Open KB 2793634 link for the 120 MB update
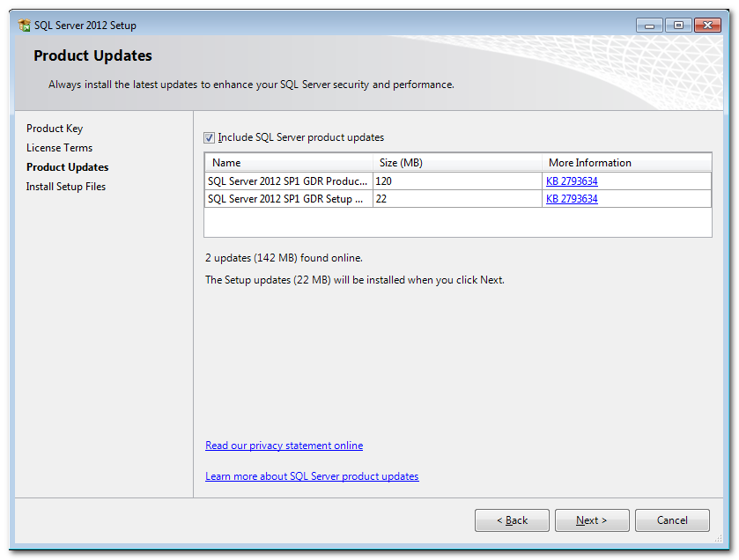This screenshot has width=739, height=560. pos(572,181)
